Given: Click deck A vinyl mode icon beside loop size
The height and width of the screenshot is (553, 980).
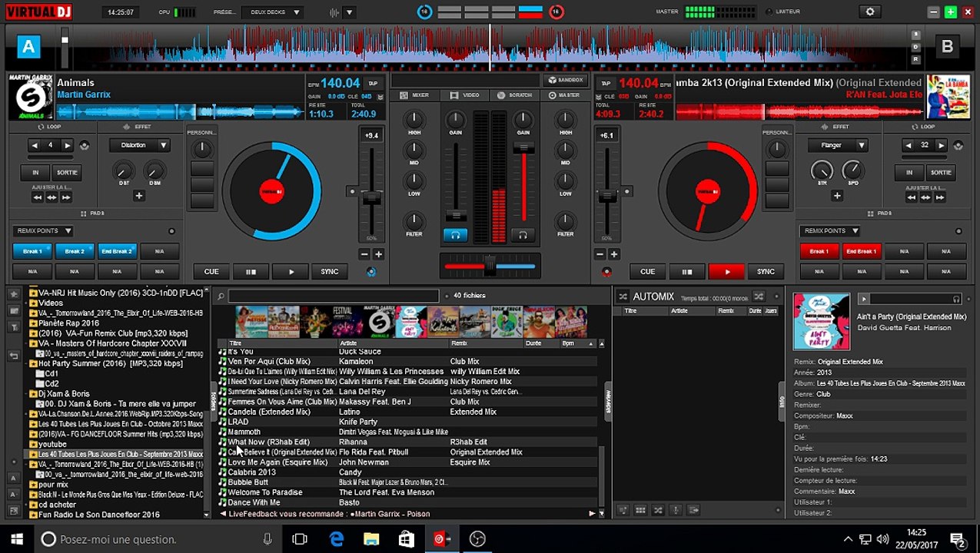Looking at the screenshot, I should coord(84,145).
